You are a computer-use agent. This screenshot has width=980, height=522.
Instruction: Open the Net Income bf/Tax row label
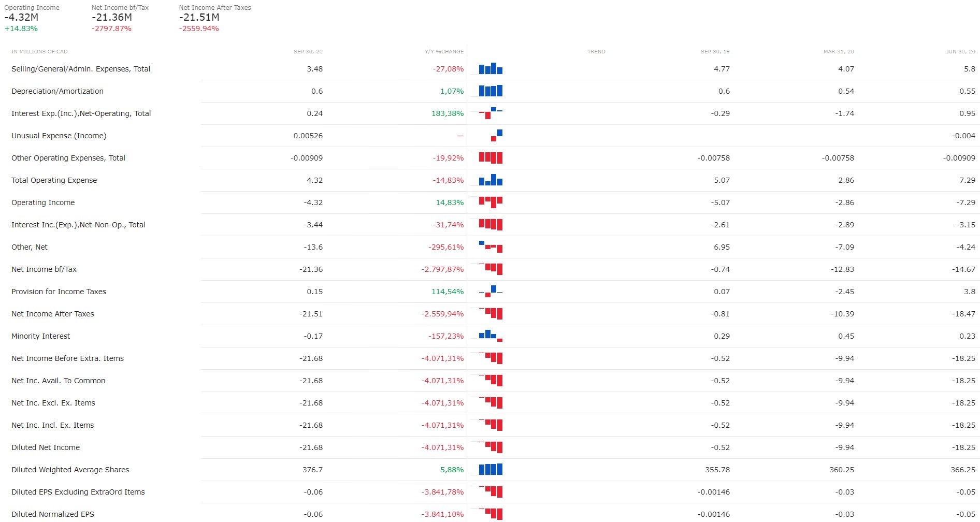click(44, 269)
